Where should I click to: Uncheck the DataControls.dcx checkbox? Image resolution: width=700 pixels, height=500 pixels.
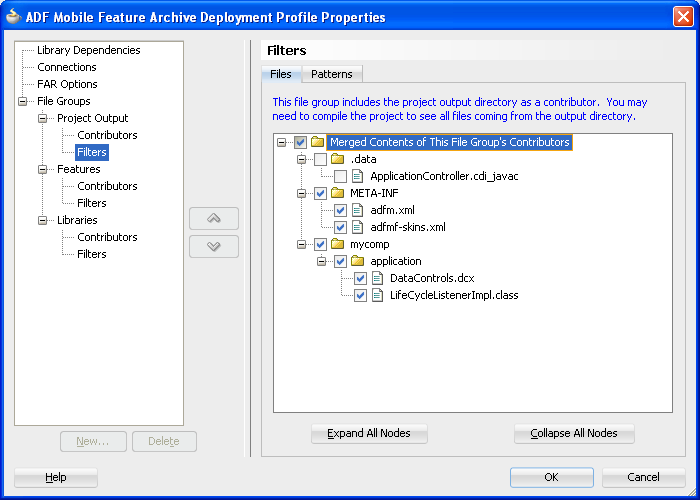tap(360, 279)
